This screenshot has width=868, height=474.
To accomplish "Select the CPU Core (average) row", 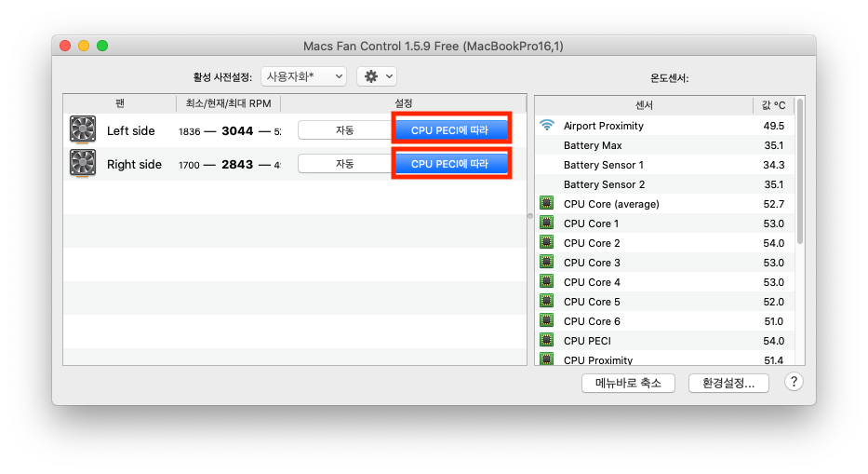I will [x=665, y=203].
